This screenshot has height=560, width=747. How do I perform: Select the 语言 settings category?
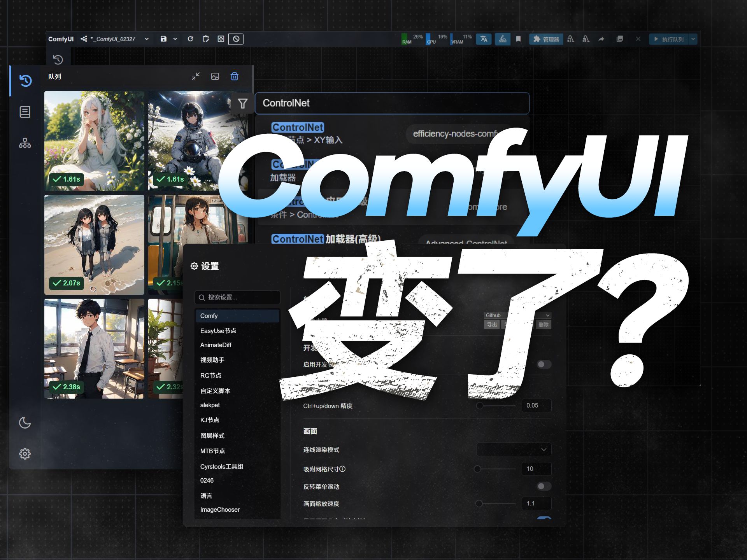tap(237, 496)
